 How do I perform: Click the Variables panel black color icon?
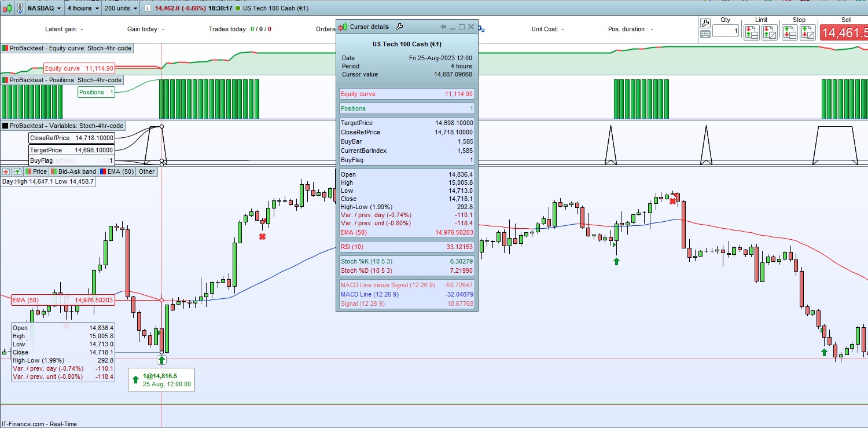pyautogui.click(x=5, y=126)
